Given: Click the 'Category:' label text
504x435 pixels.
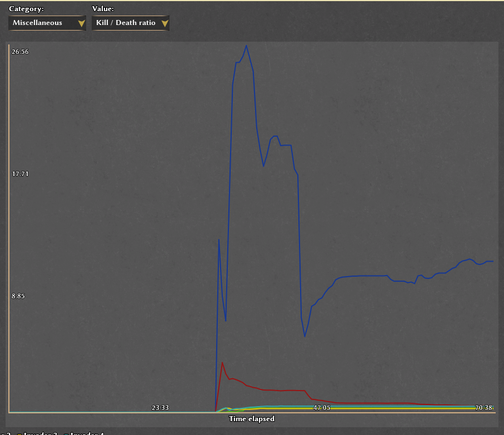Looking at the screenshot, I should [26, 9].
